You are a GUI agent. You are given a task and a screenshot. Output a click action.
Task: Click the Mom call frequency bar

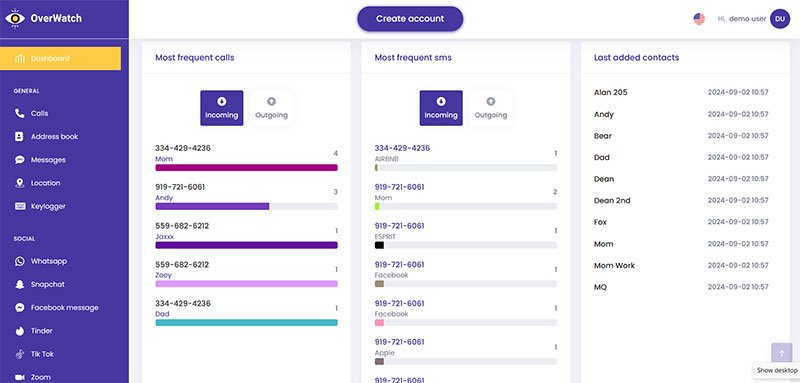pyautogui.click(x=246, y=168)
